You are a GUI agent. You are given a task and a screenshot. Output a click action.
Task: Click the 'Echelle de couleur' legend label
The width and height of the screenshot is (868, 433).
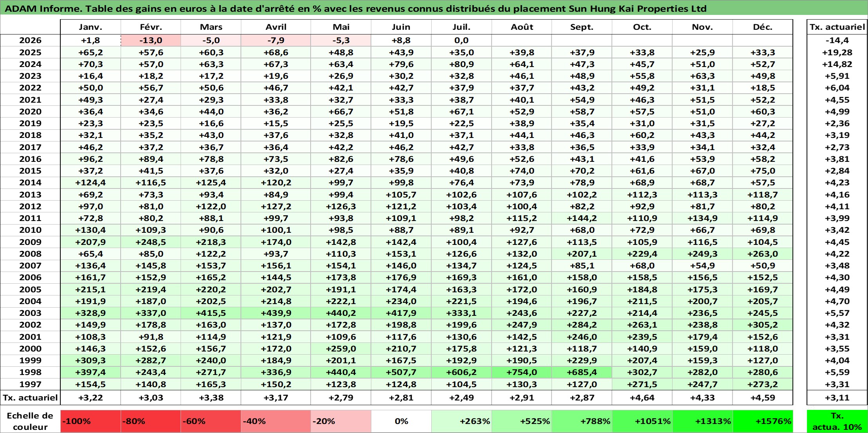click(30, 421)
